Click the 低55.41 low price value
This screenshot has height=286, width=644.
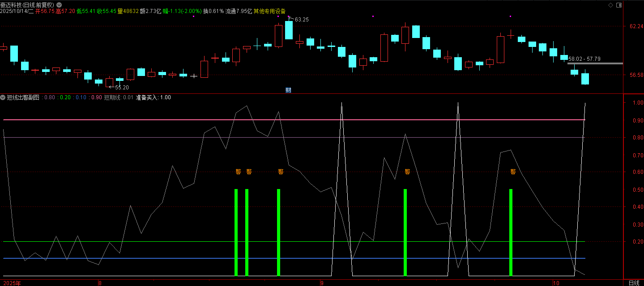(x=86, y=11)
